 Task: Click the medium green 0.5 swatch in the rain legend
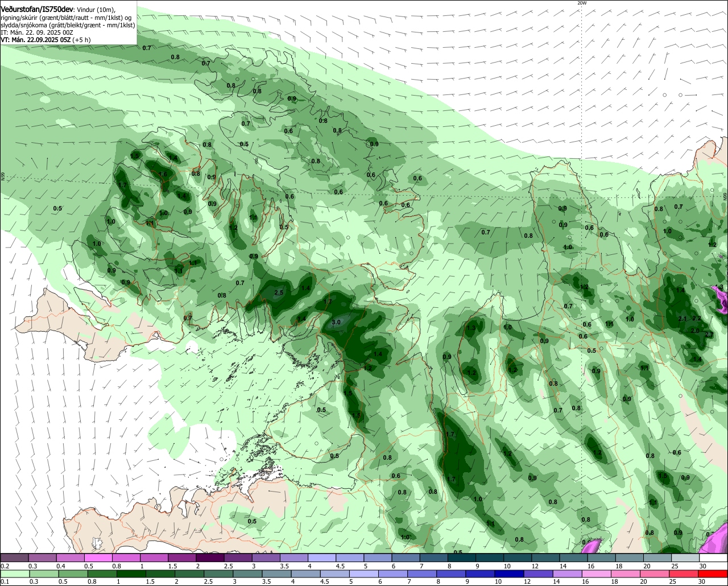[73, 574]
